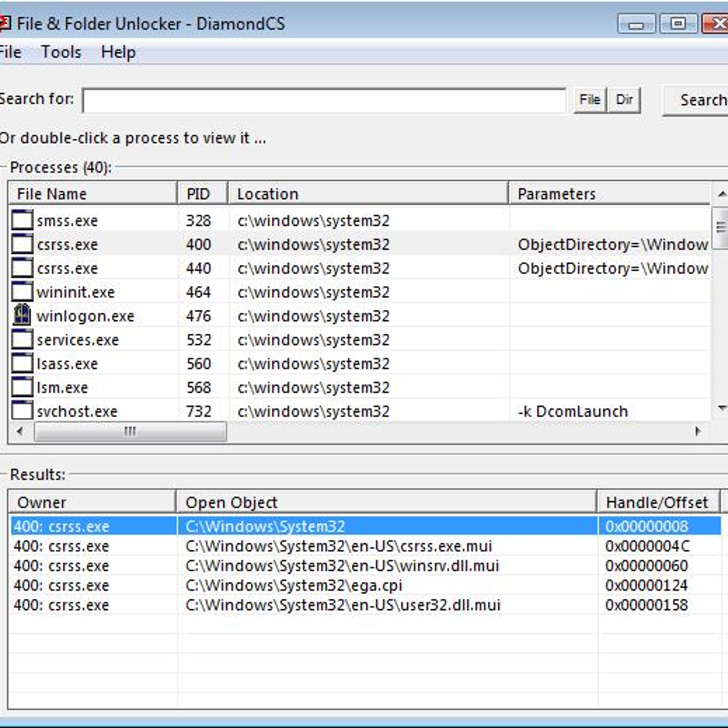This screenshot has height=728, width=728.
Task: Click PID 732 cell
Action: pos(199,411)
